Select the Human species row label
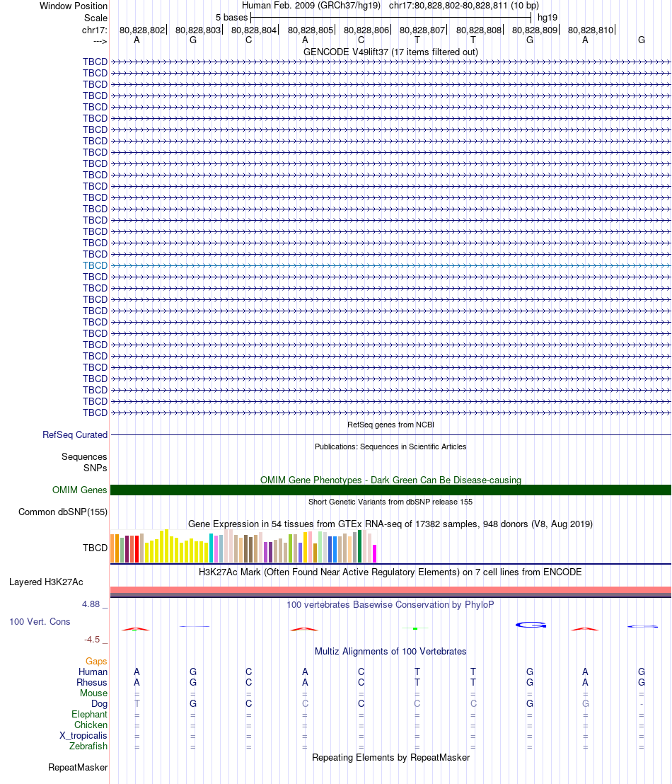The image size is (672, 784). pos(93,671)
